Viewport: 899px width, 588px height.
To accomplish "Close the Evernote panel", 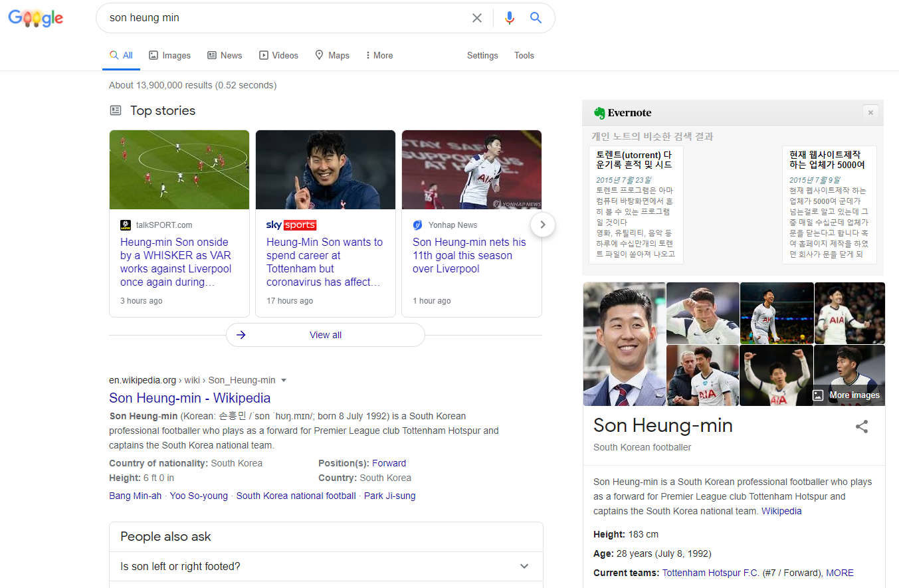I will point(870,112).
